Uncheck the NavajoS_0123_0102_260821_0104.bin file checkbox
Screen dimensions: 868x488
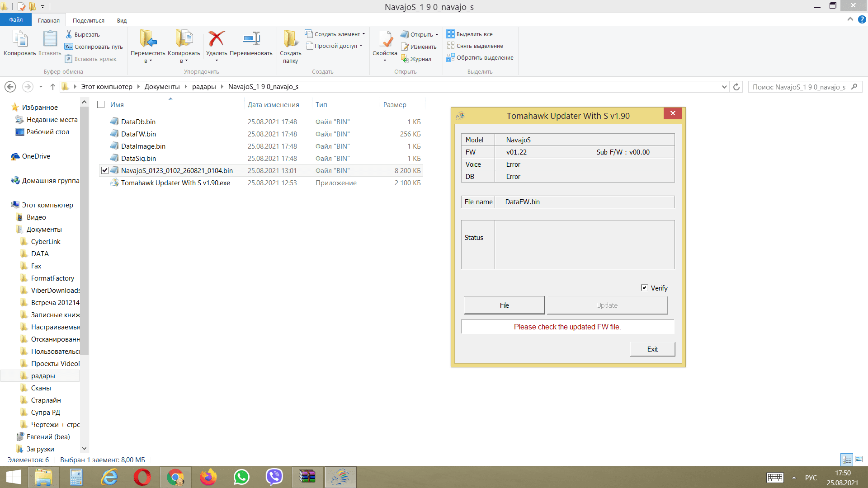(105, 170)
